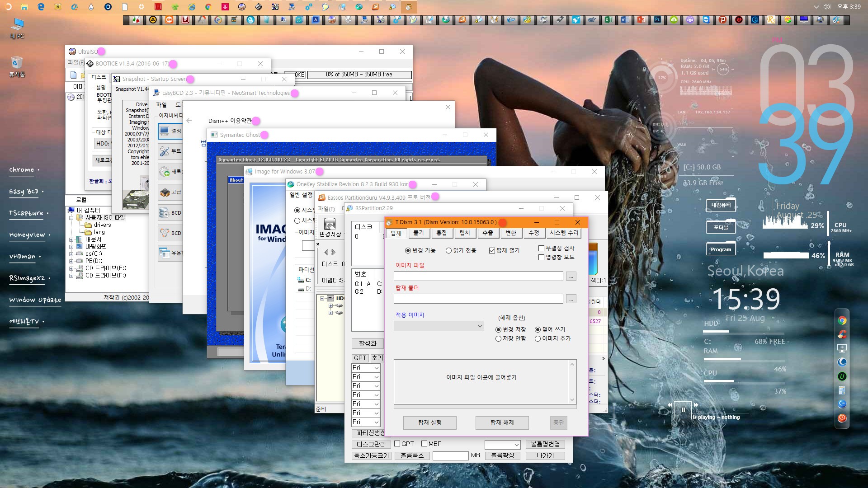Switch to the 캡쳐 tab in T.Dism
Viewport: 868px width, 488px height.
465,233
